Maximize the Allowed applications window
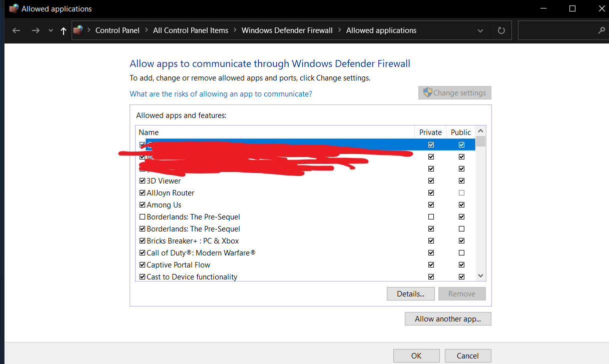The image size is (609, 364). point(572,8)
